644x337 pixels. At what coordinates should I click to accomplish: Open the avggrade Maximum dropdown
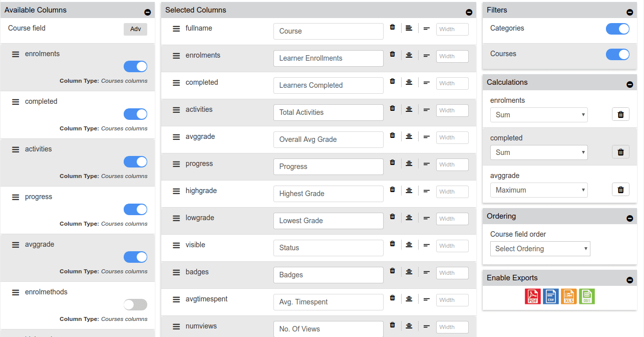click(539, 190)
